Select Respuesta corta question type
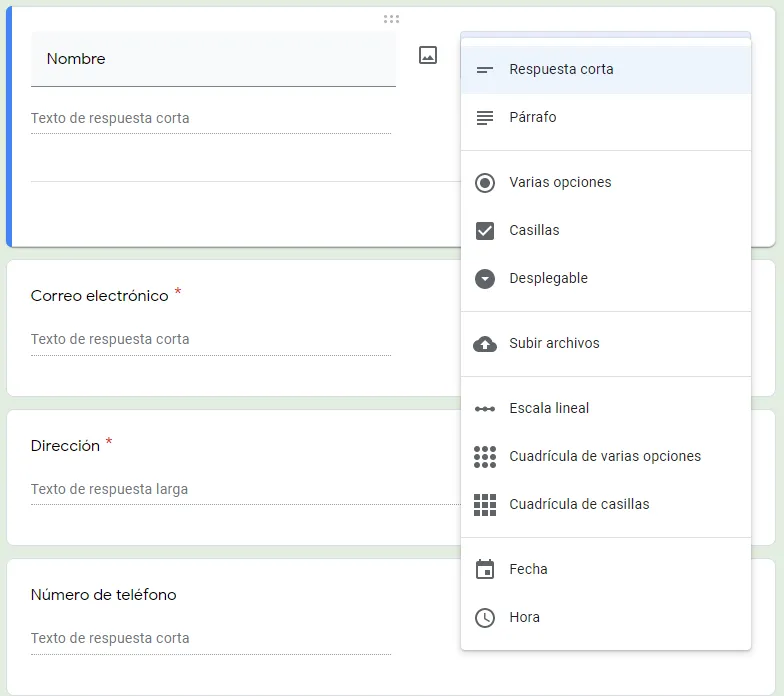The width and height of the screenshot is (784, 696). (x=606, y=70)
